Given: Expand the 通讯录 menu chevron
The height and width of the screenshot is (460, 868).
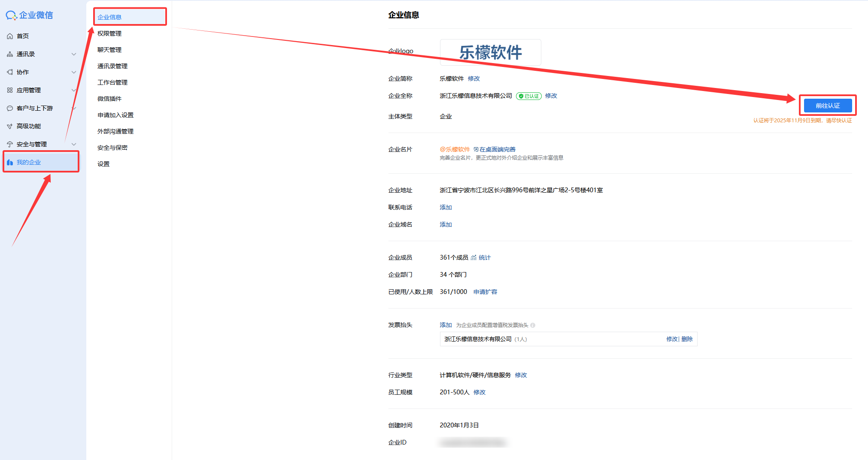Looking at the screenshot, I should pos(74,54).
